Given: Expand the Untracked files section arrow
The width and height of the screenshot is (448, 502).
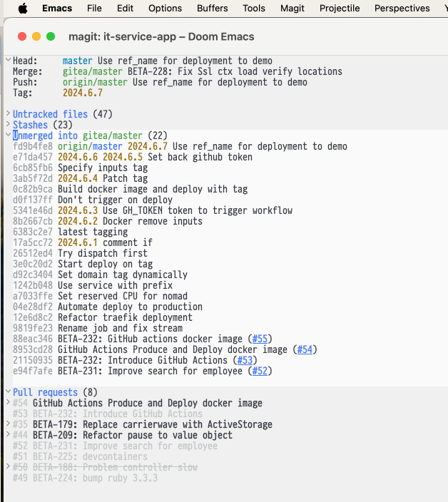Looking at the screenshot, I should [x=9, y=113].
